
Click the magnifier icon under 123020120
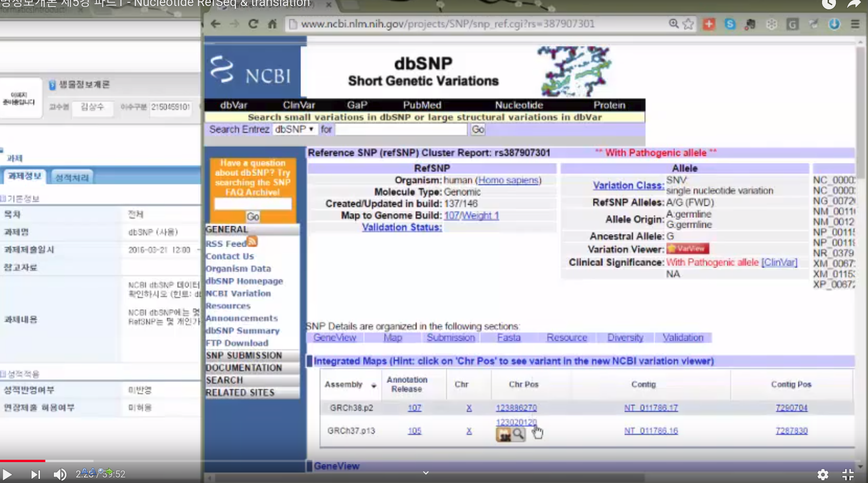click(518, 435)
